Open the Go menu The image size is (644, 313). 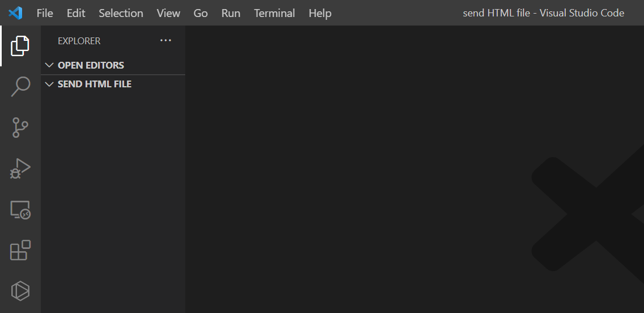tap(201, 13)
